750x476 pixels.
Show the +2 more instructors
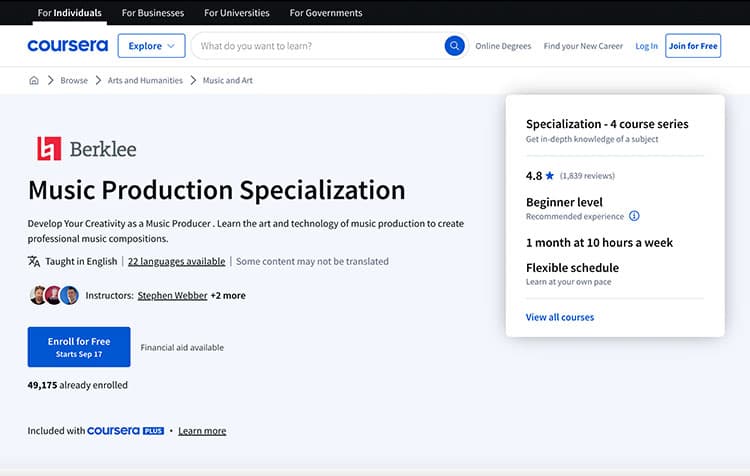click(228, 296)
